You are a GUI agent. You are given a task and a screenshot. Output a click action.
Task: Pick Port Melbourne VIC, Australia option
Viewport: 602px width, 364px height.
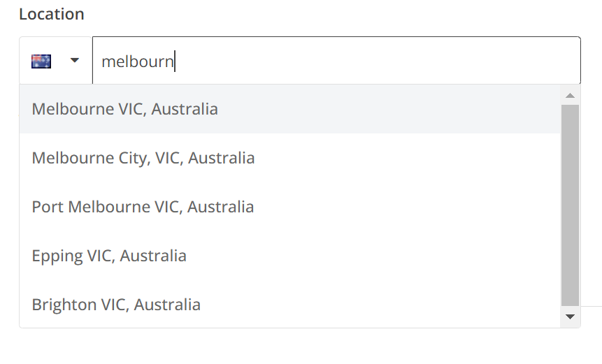click(143, 207)
